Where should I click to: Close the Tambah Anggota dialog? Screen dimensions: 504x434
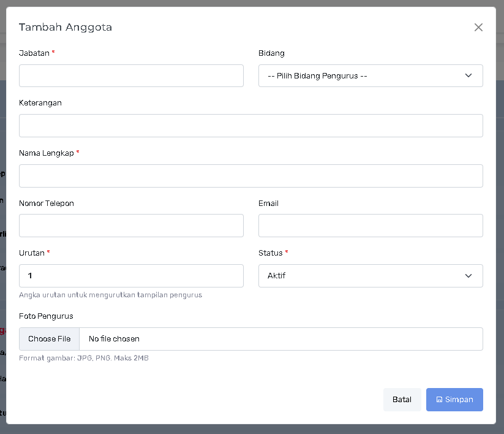tap(478, 27)
